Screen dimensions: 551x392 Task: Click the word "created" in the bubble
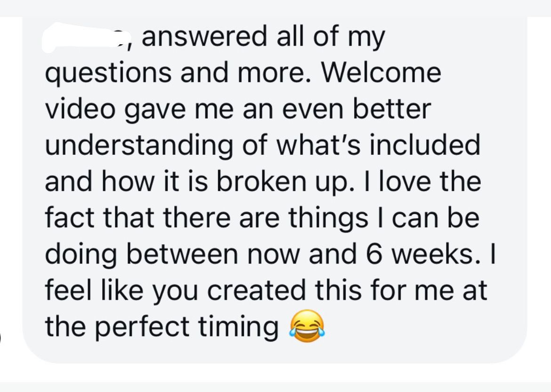click(x=256, y=290)
